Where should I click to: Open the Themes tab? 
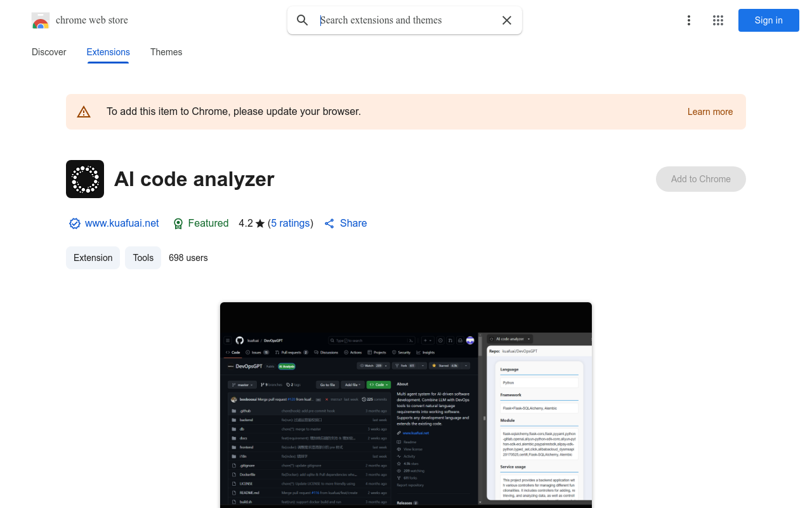tap(166, 52)
